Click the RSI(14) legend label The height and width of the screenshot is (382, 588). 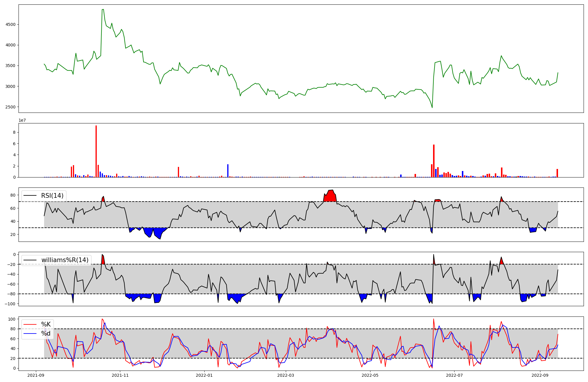(52, 196)
